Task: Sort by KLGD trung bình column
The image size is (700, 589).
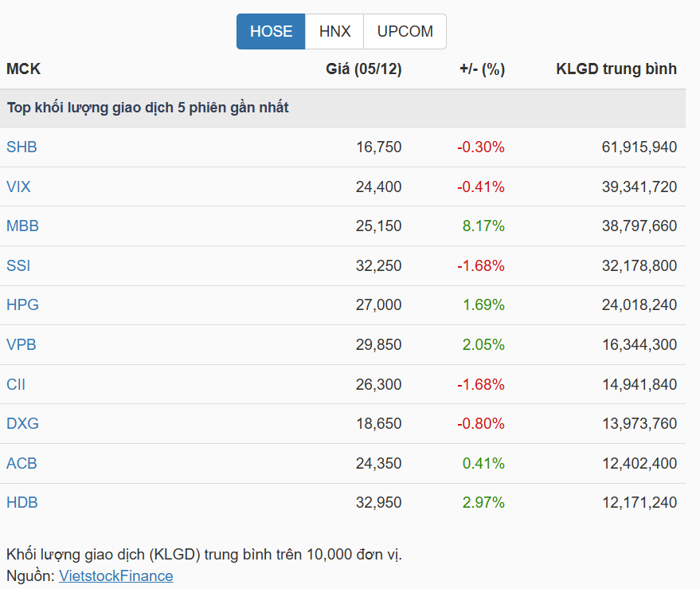Action: [616, 69]
